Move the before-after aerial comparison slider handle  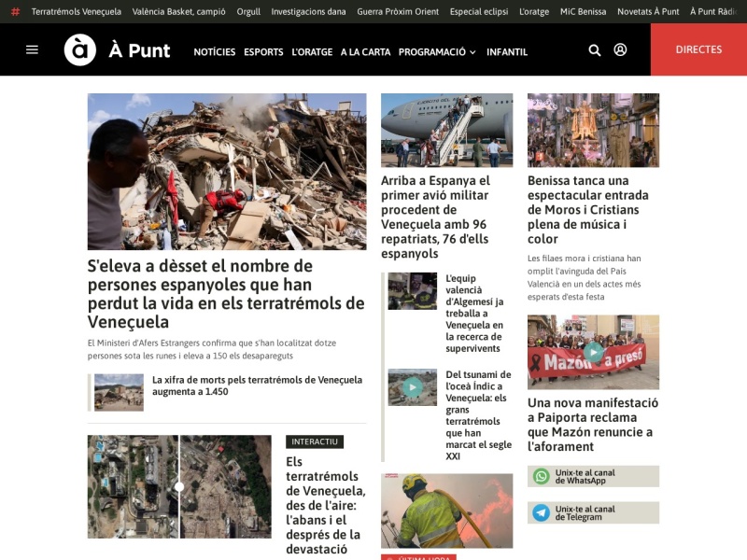(179, 486)
